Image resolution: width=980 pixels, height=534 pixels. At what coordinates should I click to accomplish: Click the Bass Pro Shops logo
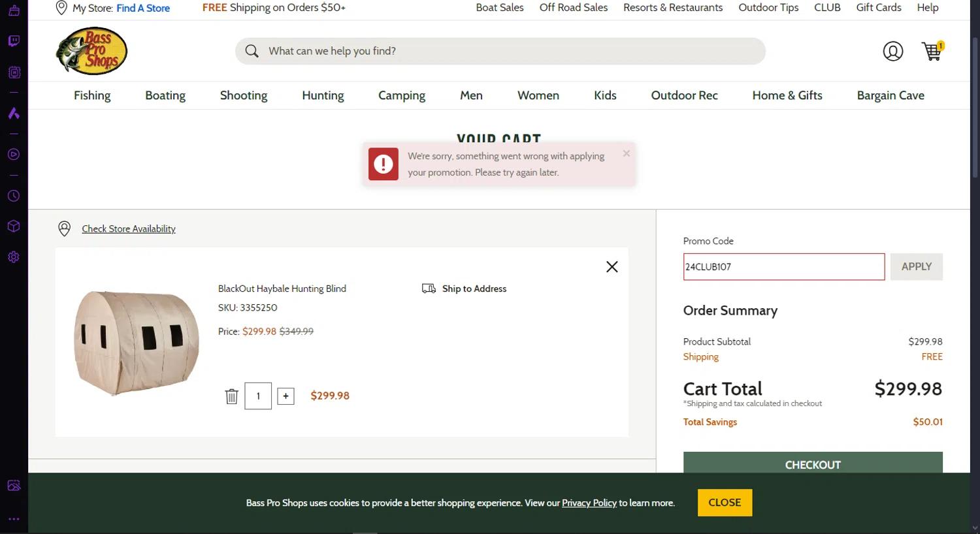(91, 51)
